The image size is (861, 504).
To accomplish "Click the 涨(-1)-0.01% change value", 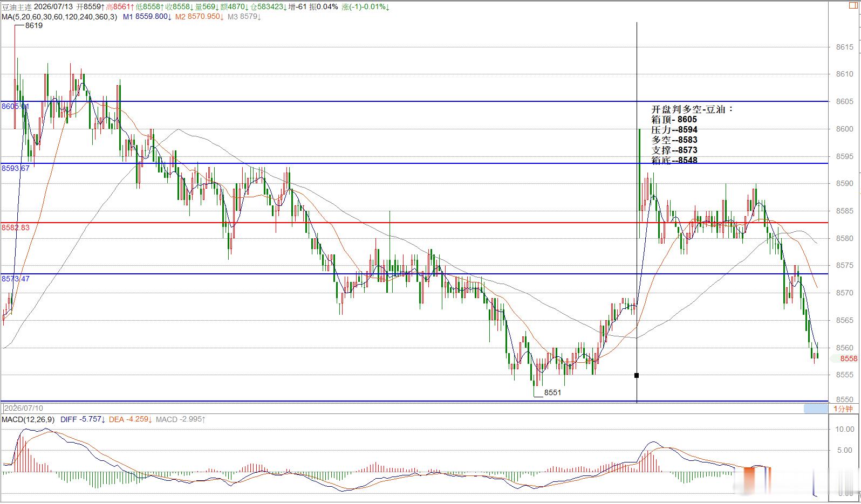I will [366, 7].
